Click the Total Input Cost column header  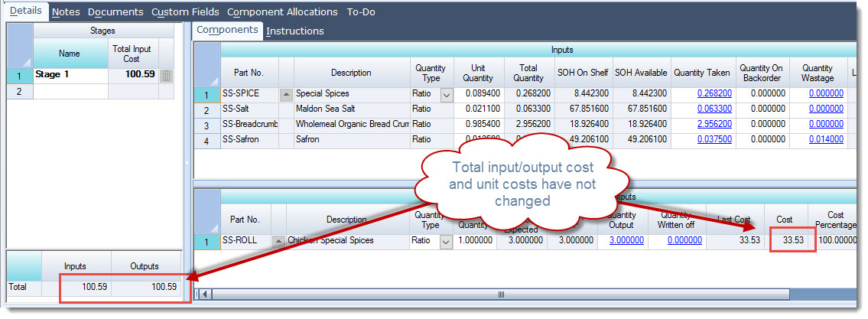(133, 54)
